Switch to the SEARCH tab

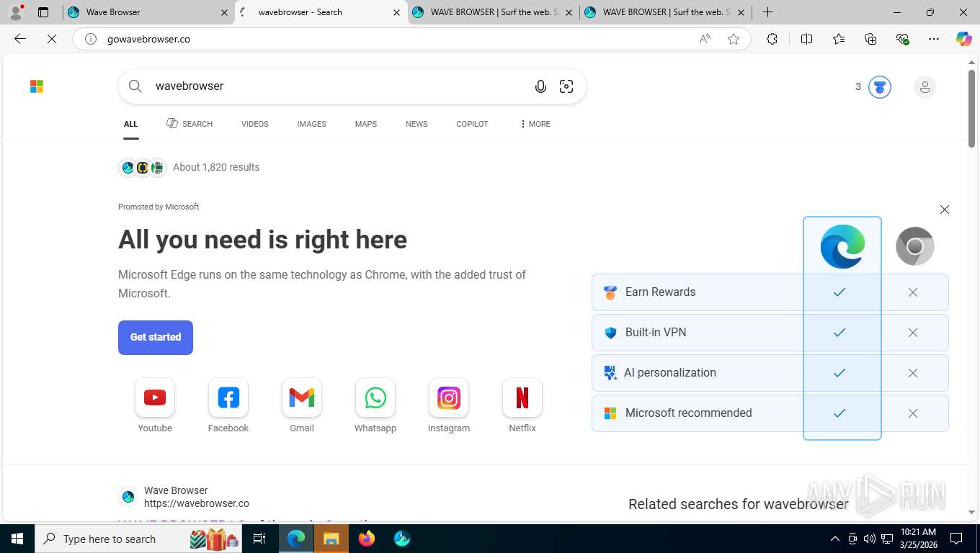tap(190, 124)
